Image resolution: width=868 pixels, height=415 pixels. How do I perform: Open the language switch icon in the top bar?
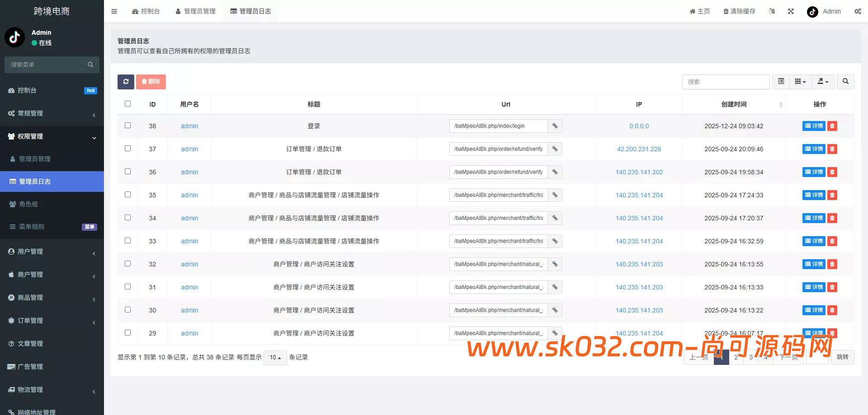772,11
